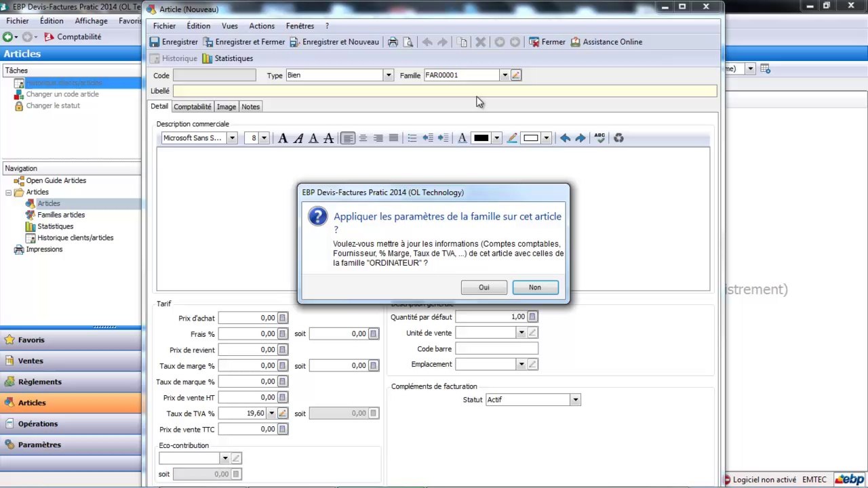Open the Taux de TVA dropdown

point(272,413)
